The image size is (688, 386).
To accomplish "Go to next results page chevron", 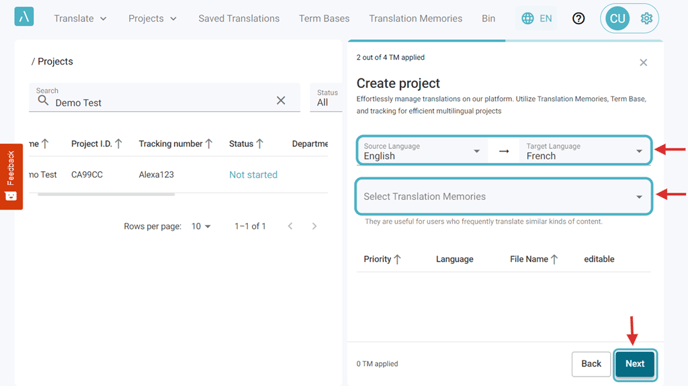I will coord(314,226).
